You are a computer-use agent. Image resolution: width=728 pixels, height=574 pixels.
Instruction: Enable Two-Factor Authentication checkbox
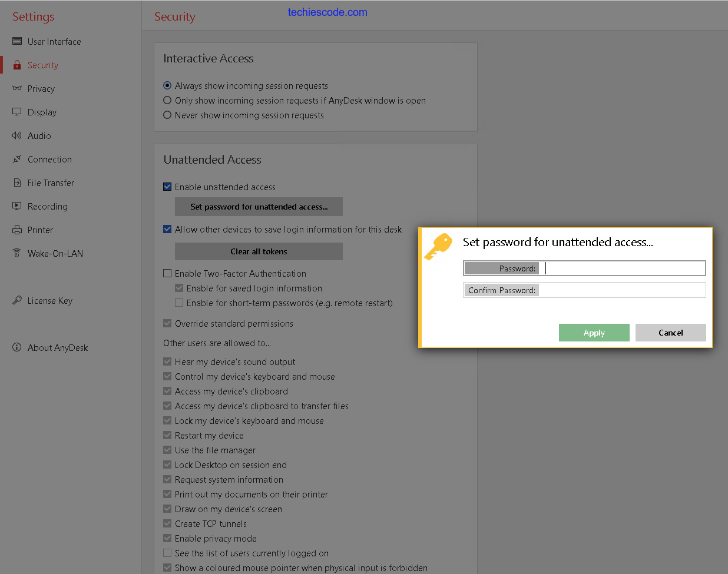pos(167,274)
